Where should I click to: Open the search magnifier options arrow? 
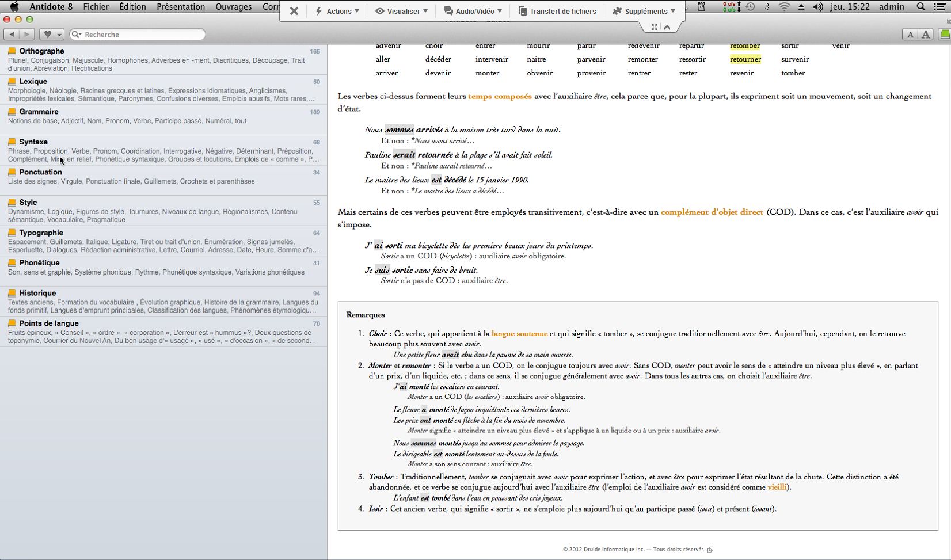tap(76, 35)
